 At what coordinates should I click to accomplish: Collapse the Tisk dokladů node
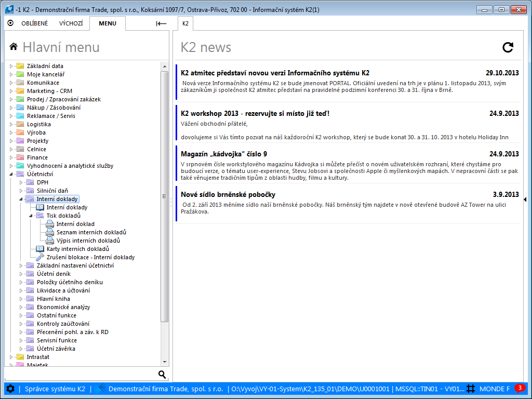click(31, 216)
